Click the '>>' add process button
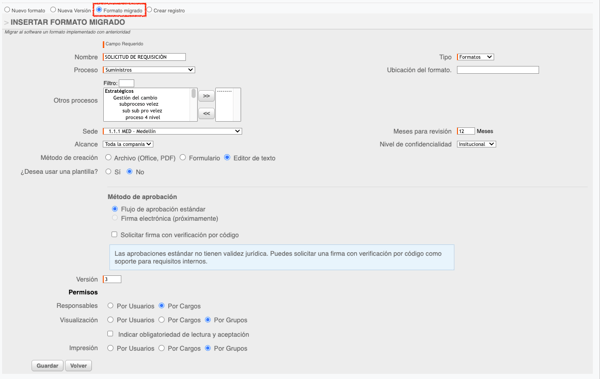The height and width of the screenshot is (379, 600). (x=206, y=96)
